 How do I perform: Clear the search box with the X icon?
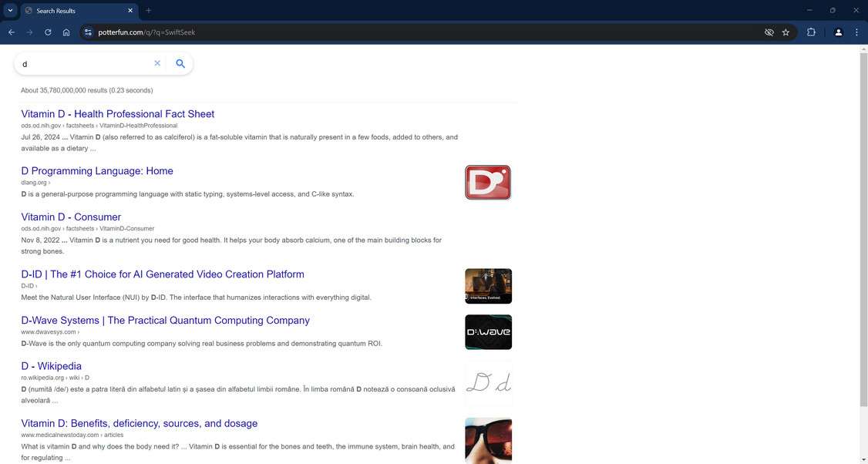(x=157, y=63)
